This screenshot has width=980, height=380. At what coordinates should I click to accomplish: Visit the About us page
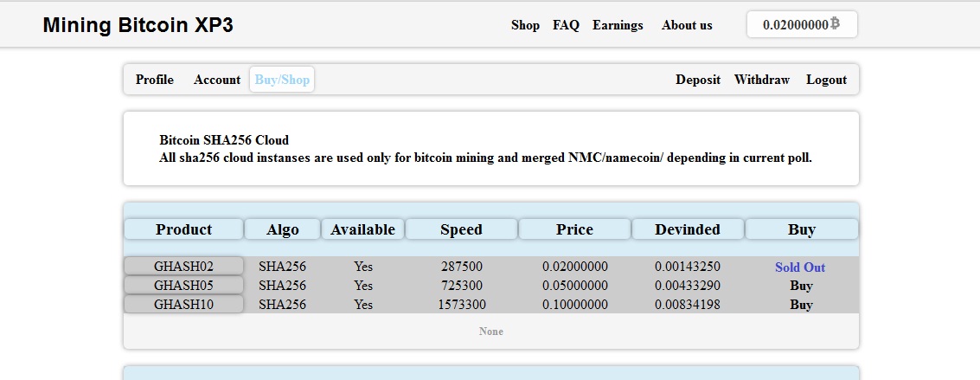(x=687, y=25)
